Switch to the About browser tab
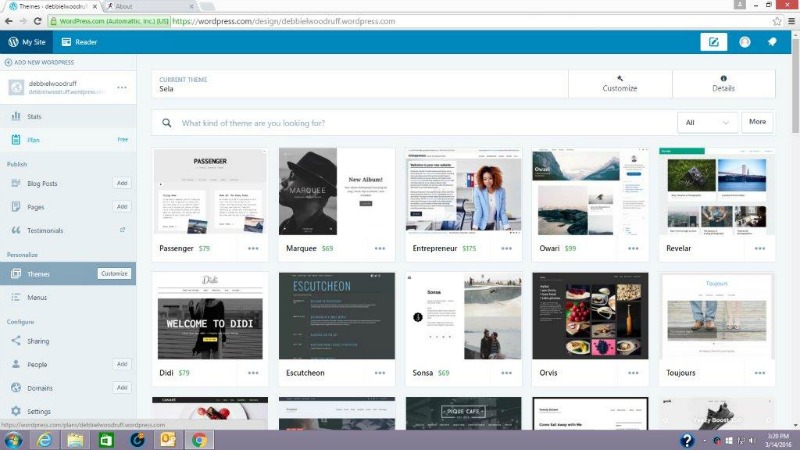The height and width of the screenshot is (450, 800). 148,6
